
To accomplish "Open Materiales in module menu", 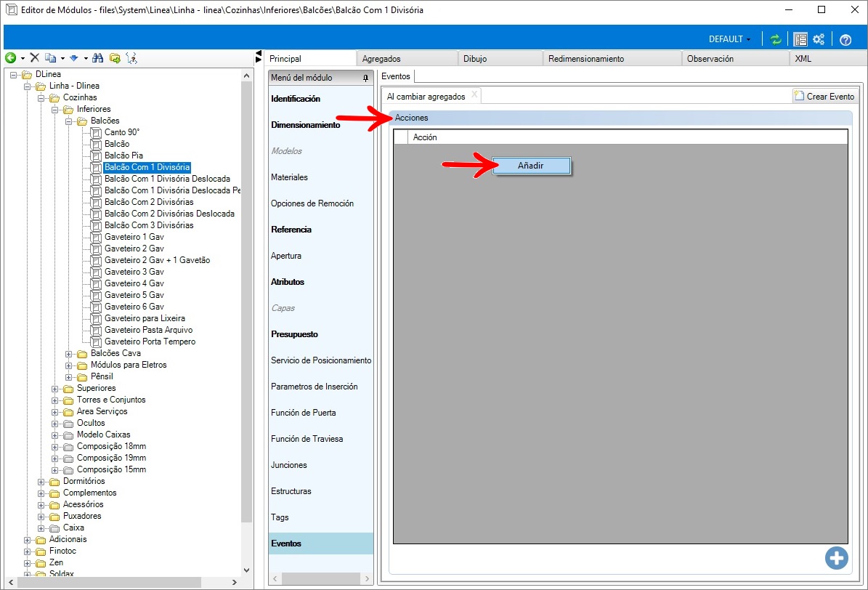I will click(290, 177).
